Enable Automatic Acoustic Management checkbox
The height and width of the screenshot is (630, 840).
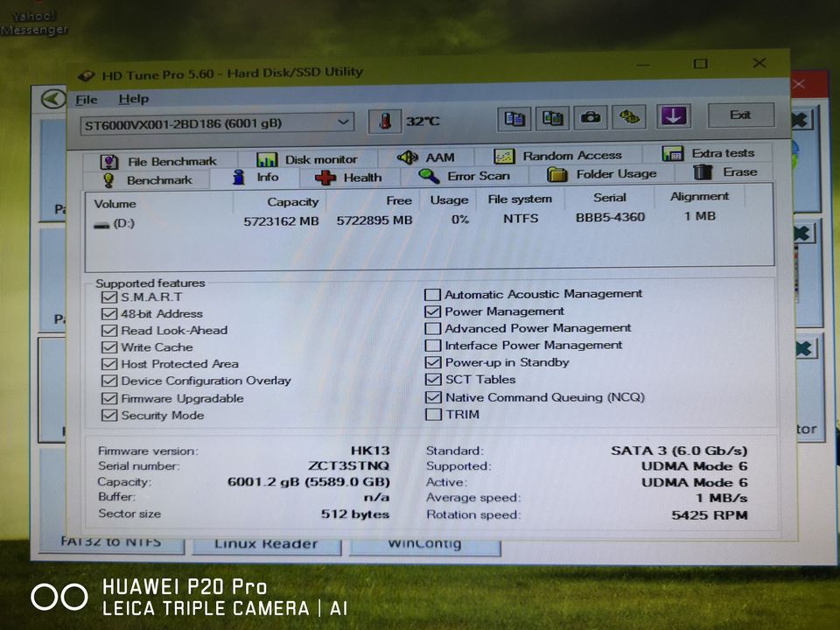click(433, 294)
